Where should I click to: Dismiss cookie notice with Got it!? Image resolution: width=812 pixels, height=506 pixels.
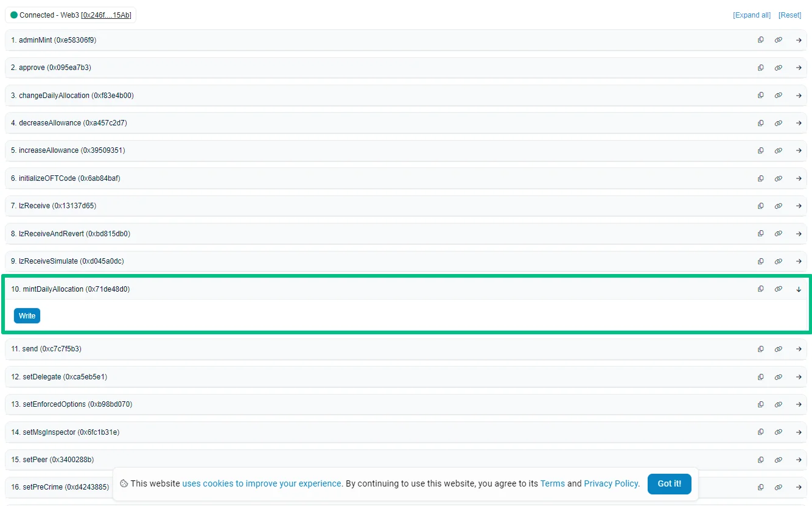click(x=670, y=483)
